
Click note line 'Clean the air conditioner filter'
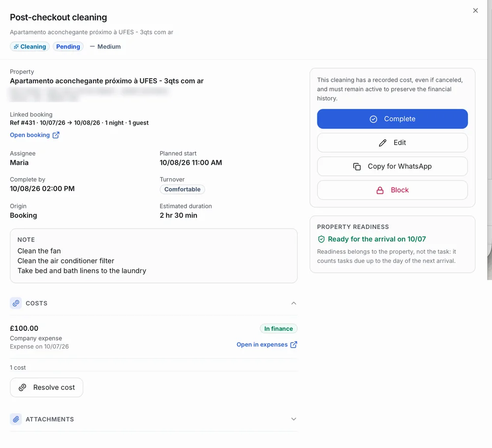66,260
